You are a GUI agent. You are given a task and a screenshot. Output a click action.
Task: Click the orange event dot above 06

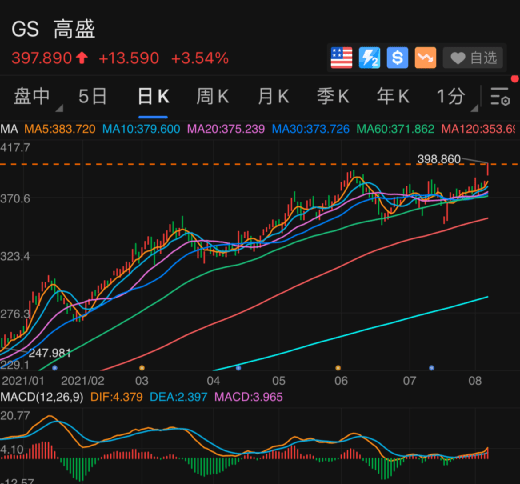click(x=338, y=368)
